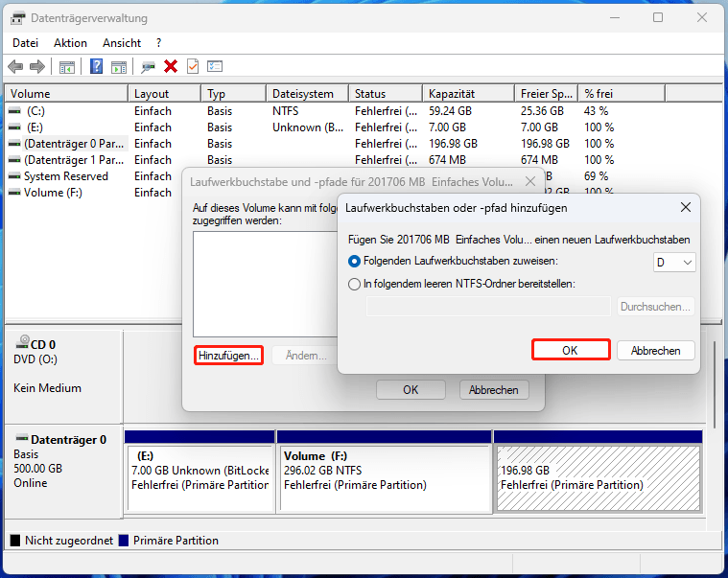Open the Ansicht menu
This screenshot has height=578, width=728.
click(122, 43)
